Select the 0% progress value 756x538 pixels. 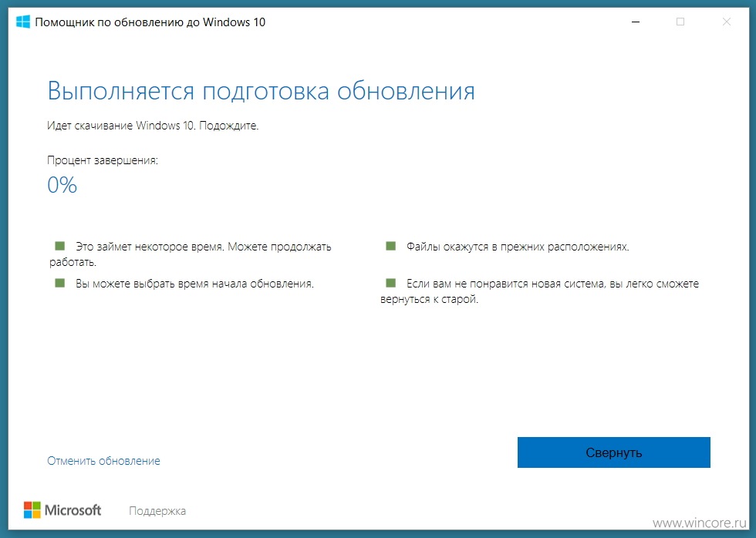[x=62, y=185]
